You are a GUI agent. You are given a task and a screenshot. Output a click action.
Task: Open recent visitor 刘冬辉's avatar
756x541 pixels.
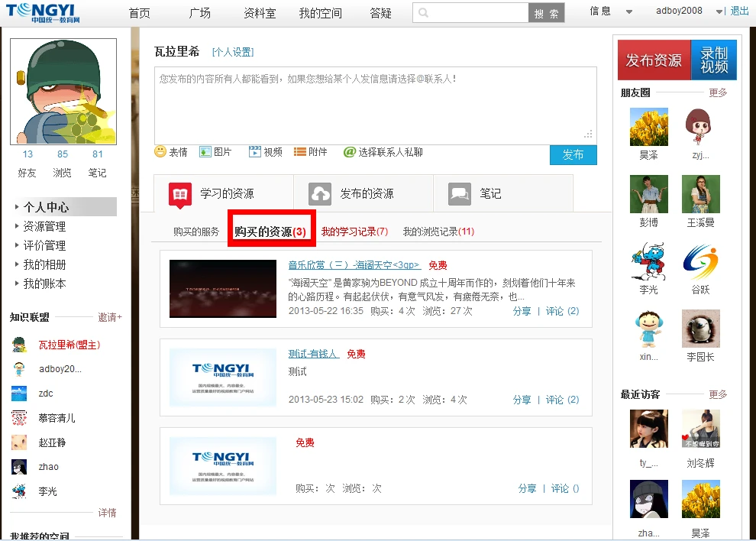click(x=700, y=429)
